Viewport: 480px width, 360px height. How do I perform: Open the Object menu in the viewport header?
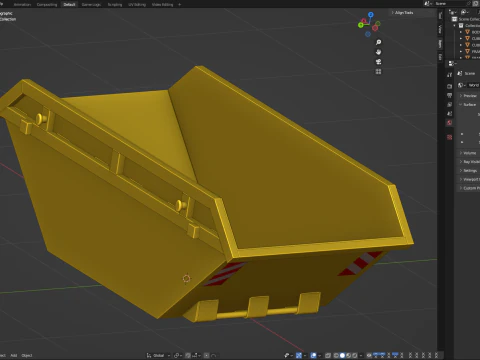(27, 355)
